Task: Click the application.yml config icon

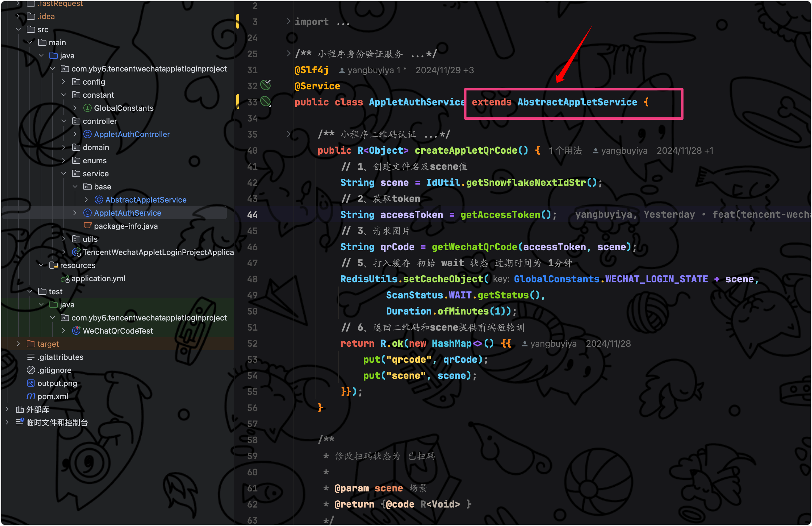Action: [x=65, y=278]
